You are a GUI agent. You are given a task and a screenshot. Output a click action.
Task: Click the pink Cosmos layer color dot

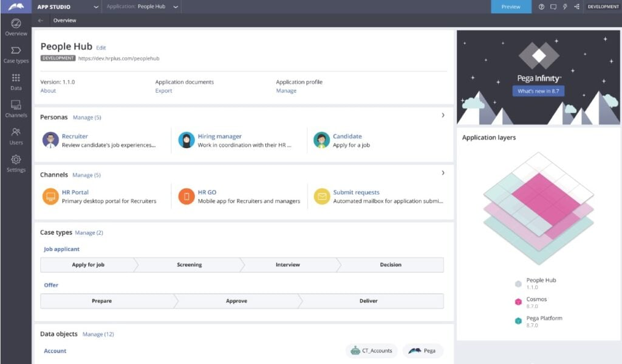(518, 302)
